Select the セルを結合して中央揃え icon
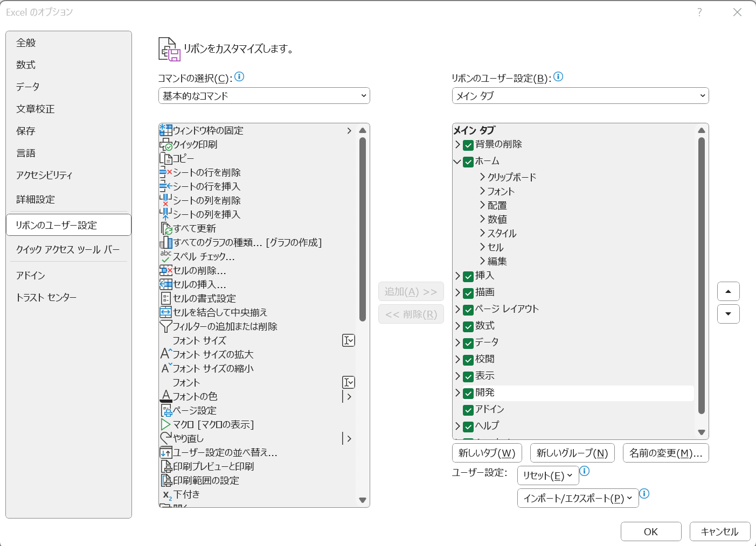This screenshot has height=546, width=756. (x=166, y=312)
